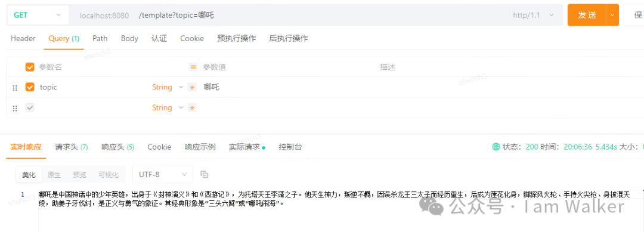644x232 pixels.
Task: Open the String type dropdown on empty row
Action: coord(168,107)
